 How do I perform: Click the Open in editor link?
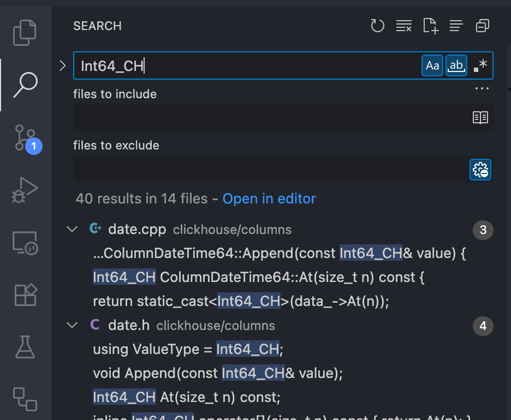click(x=269, y=199)
